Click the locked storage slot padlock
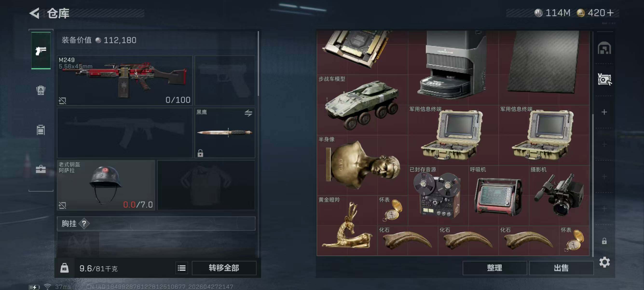 point(604,241)
